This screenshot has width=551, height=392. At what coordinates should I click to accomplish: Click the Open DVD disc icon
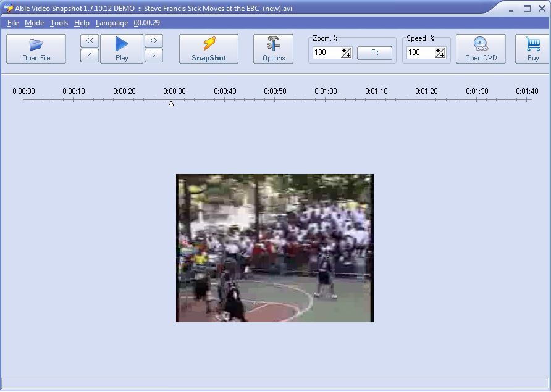point(481,49)
